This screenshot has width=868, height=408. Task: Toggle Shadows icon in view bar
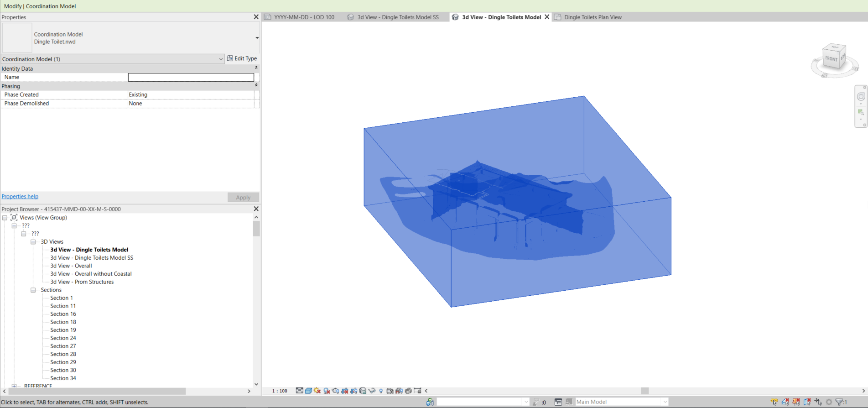pos(327,391)
